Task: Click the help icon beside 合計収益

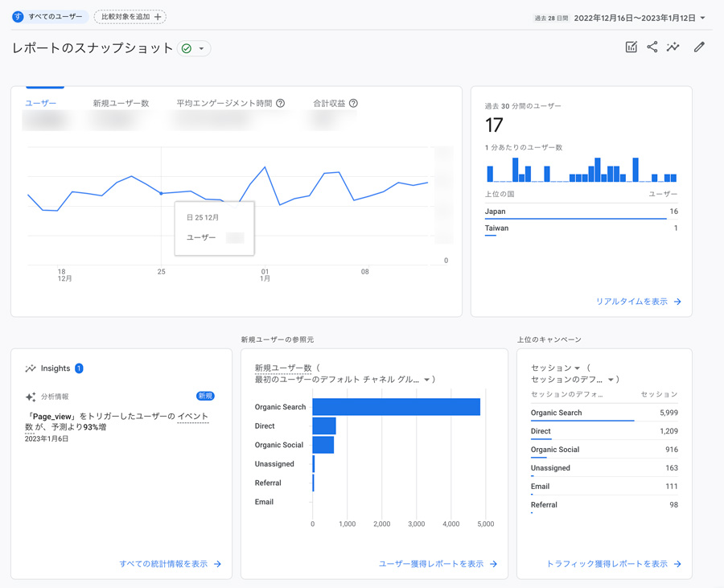Action: click(x=352, y=102)
